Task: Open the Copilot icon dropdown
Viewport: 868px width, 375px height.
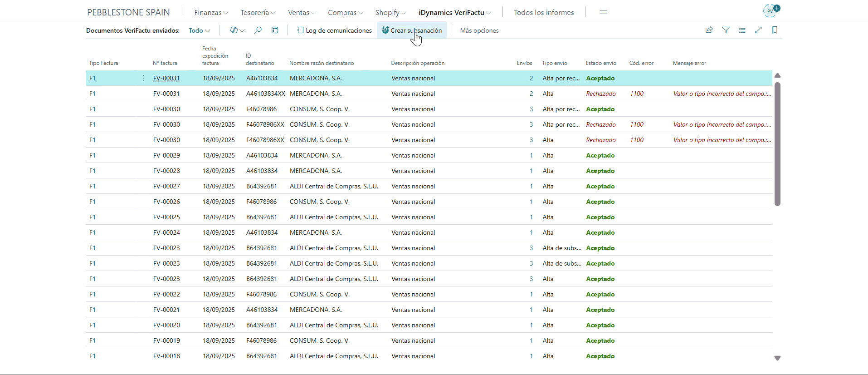Action: tap(237, 30)
